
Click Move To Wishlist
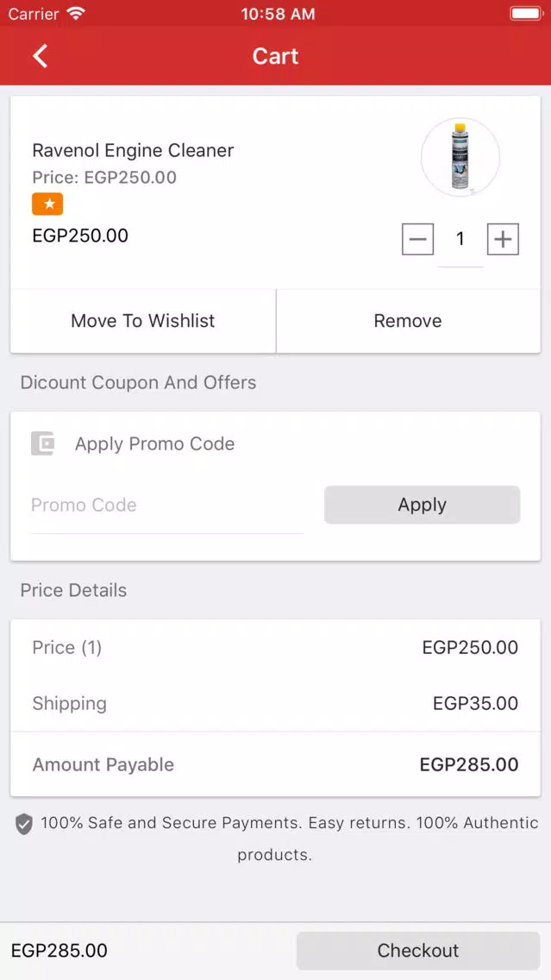(x=143, y=321)
